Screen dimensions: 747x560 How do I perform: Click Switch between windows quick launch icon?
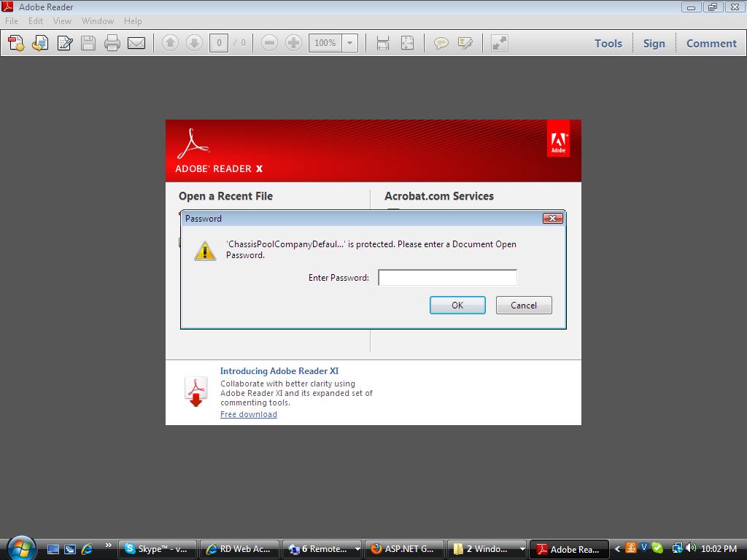point(70,550)
